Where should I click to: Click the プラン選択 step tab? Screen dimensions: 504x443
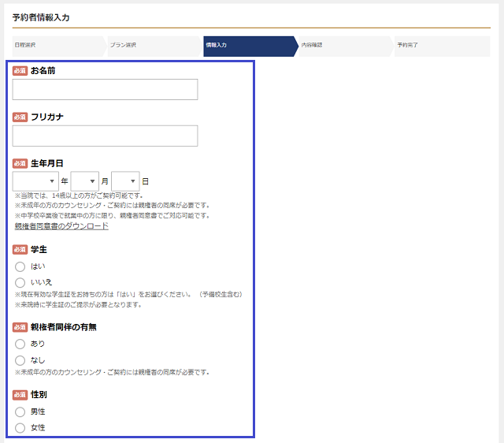[155, 46]
